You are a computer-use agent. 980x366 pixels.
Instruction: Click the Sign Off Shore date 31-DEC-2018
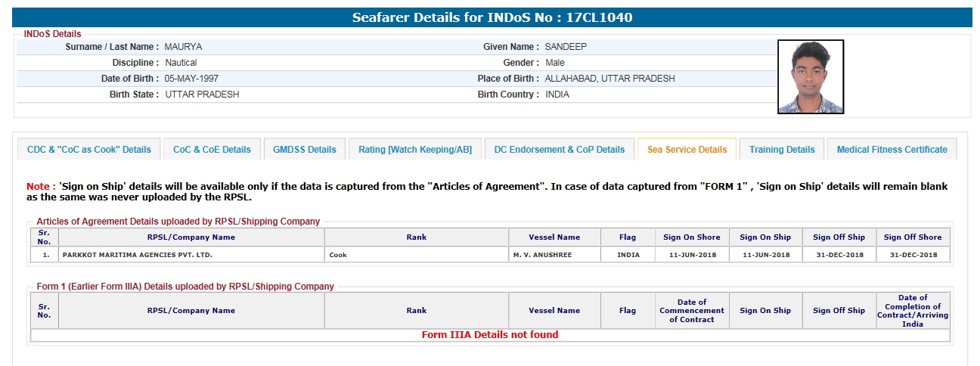(x=913, y=255)
